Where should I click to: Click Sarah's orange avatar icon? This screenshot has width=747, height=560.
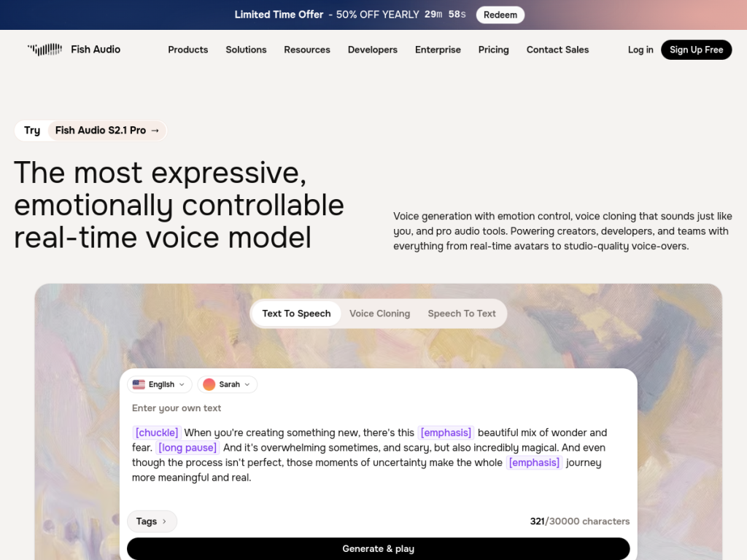point(209,384)
